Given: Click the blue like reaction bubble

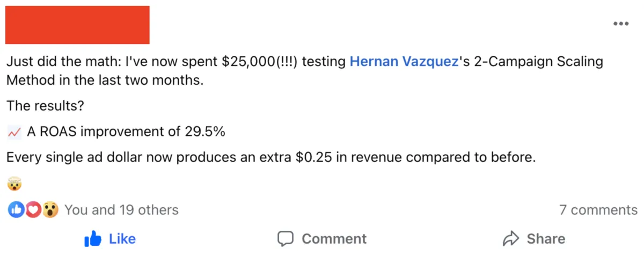Looking at the screenshot, I should tap(14, 209).
